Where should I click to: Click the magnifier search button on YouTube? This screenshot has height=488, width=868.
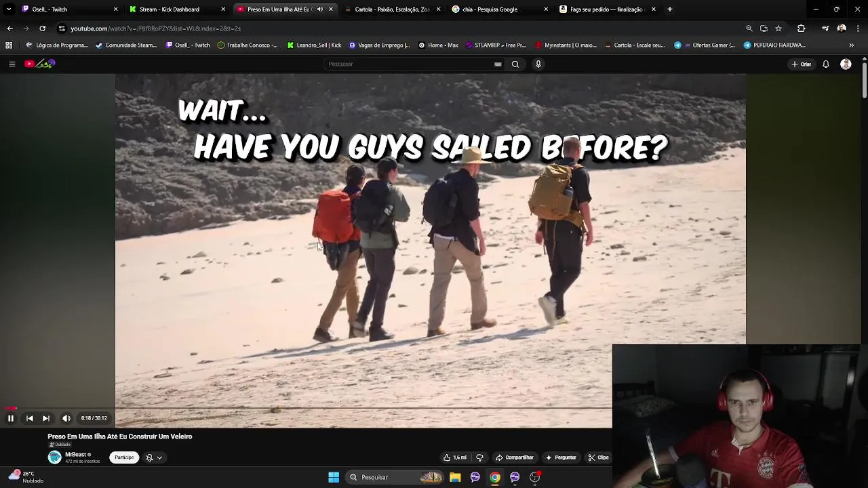515,64
